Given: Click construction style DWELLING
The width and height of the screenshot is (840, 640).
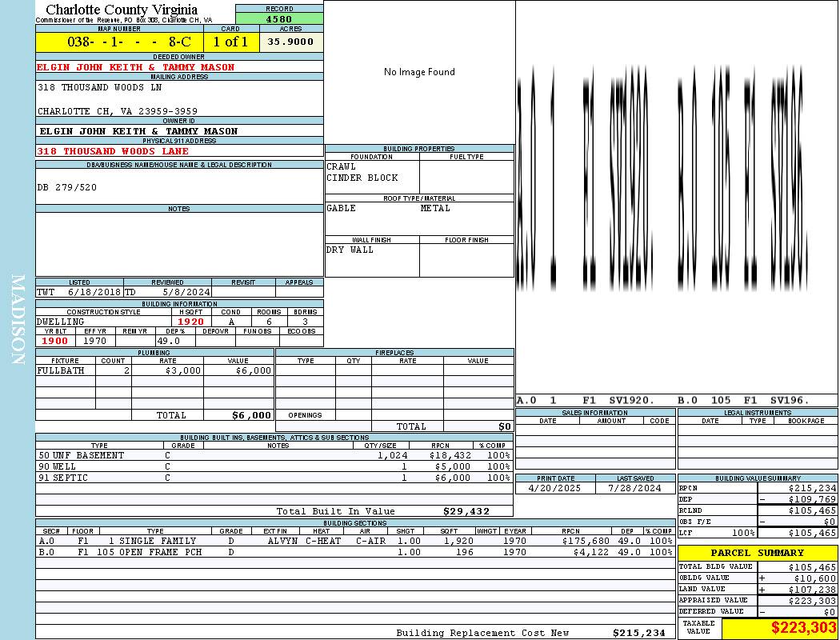Looking at the screenshot, I should point(61,322).
